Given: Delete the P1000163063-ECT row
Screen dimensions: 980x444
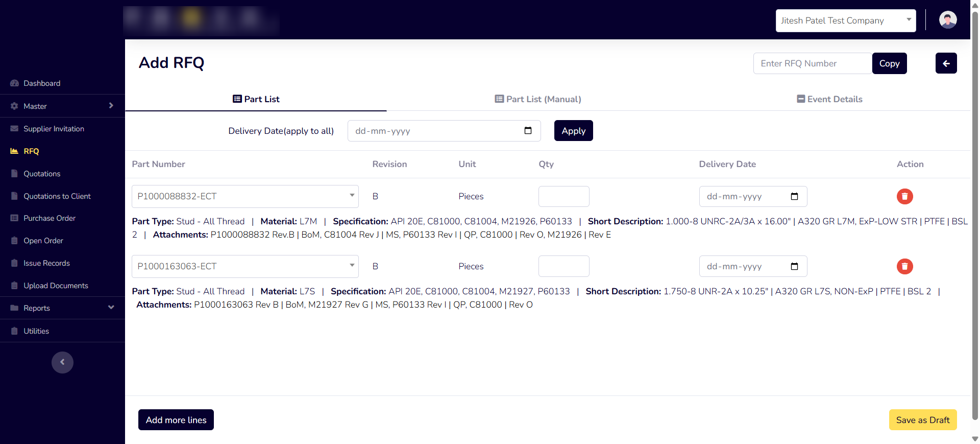Looking at the screenshot, I should pos(904,266).
